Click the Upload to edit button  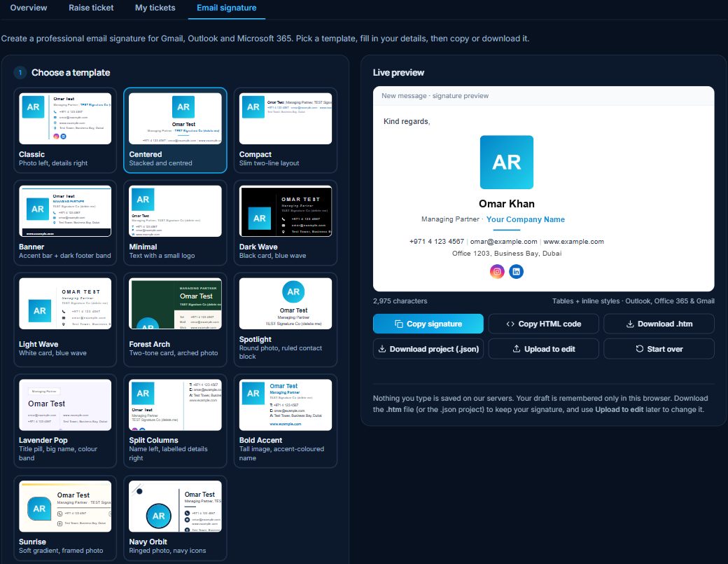coord(543,349)
